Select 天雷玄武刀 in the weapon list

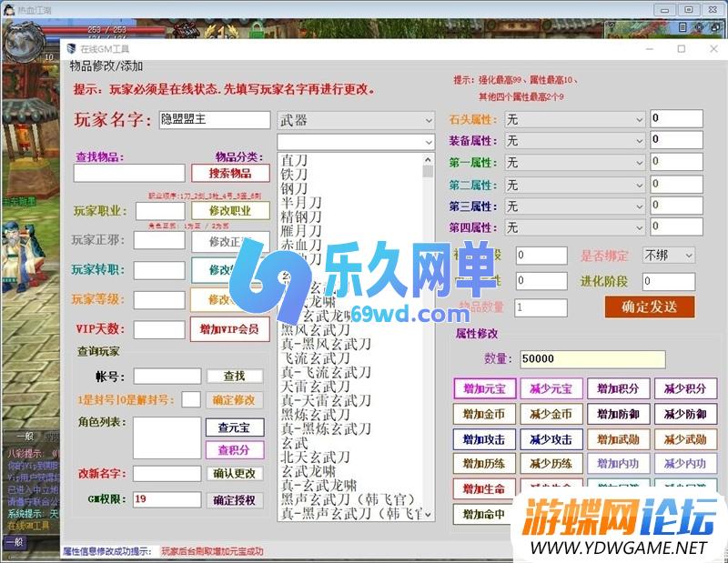(x=315, y=387)
